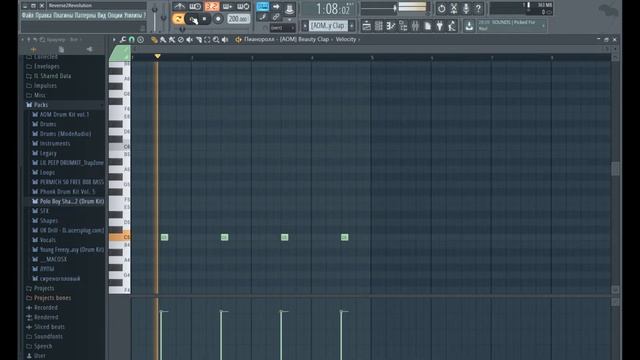Open the Playlist window from toolbar
The height and width of the screenshot is (360, 640).
pos(367,26)
